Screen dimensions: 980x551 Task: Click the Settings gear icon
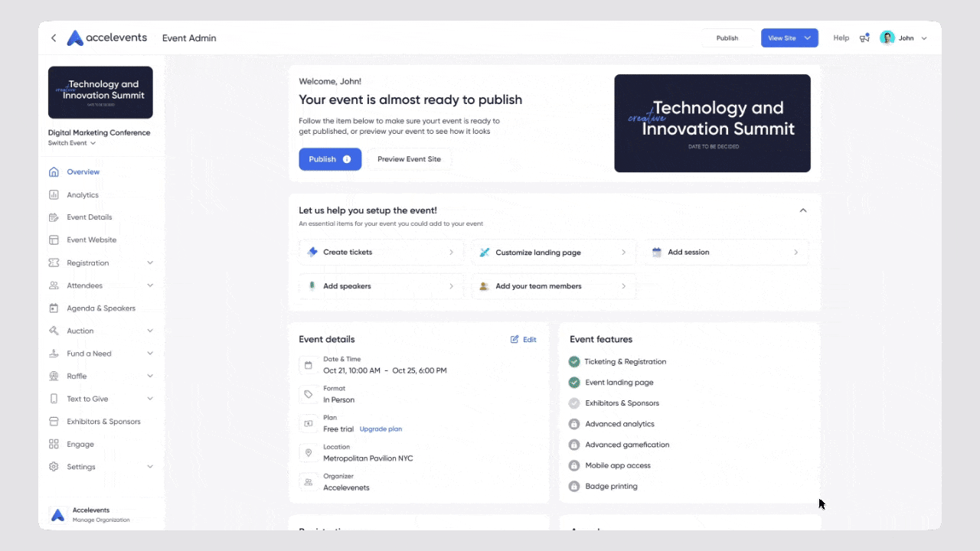click(x=54, y=467)
